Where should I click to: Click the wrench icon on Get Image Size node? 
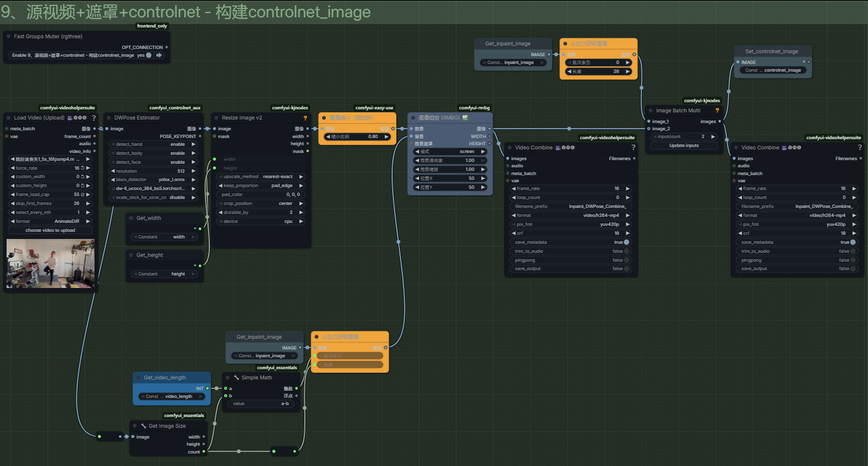click(x=143, y=426)
